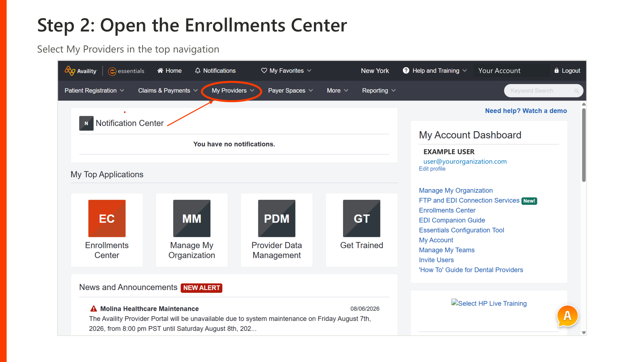Open the My Favorites dropdown
Screen dimensions: 644x362
click(286, 70)
